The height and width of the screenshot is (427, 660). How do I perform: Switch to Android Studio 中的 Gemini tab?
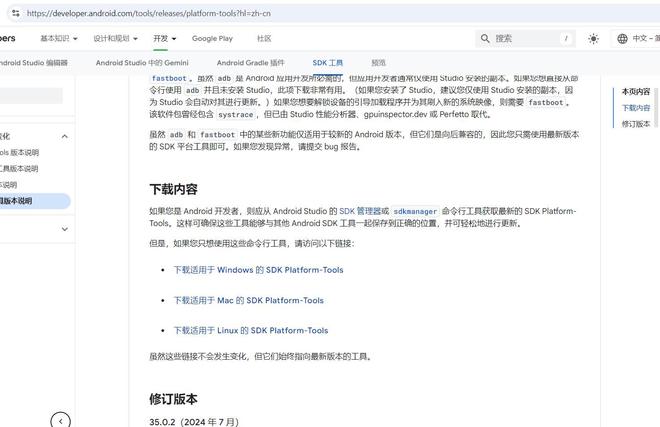point(142,63)
